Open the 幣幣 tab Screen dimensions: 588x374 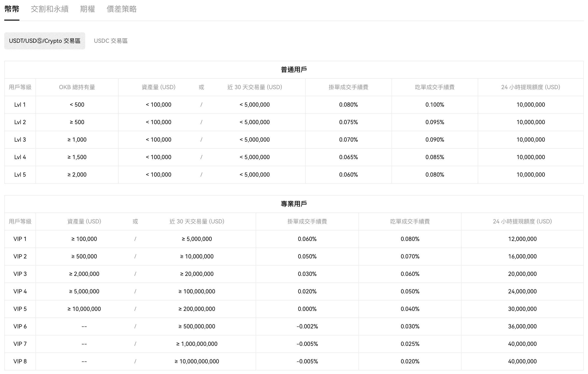12,9
